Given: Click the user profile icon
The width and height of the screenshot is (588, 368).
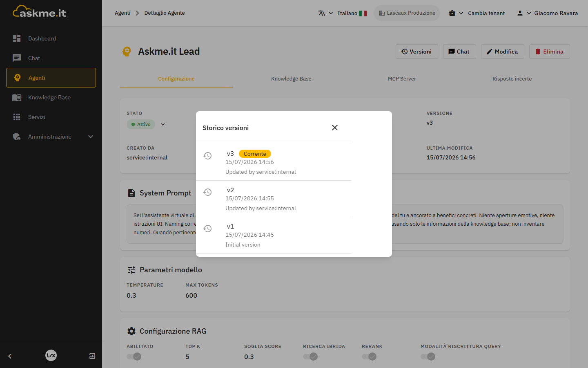Looking at the screenshot, I should 520,13.
